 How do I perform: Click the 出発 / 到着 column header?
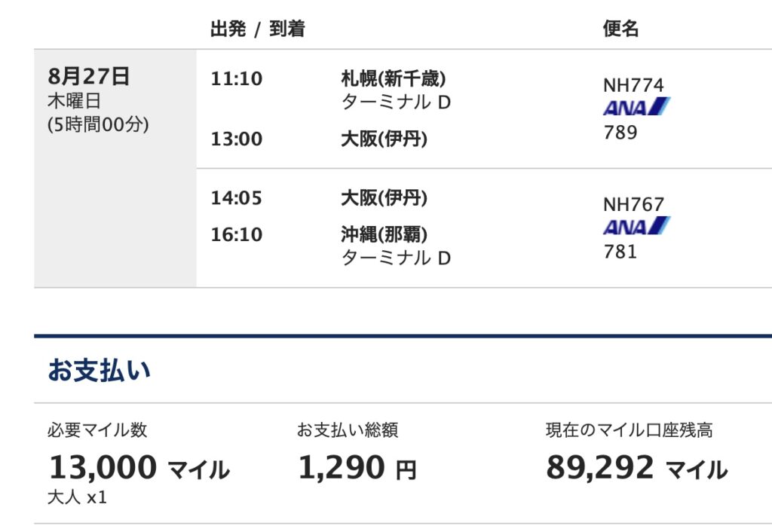tap(257, 29)
